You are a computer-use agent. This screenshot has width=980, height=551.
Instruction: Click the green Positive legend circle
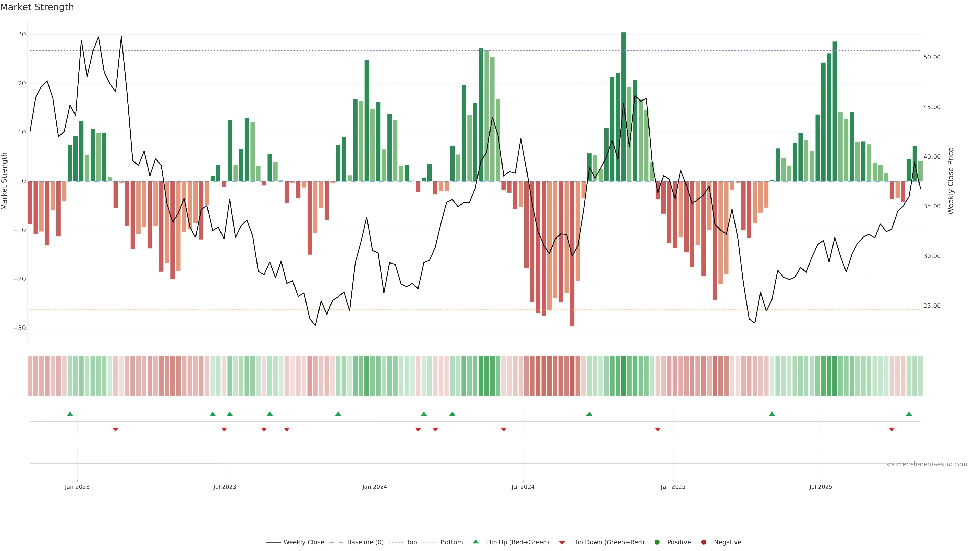click(657, 542)
